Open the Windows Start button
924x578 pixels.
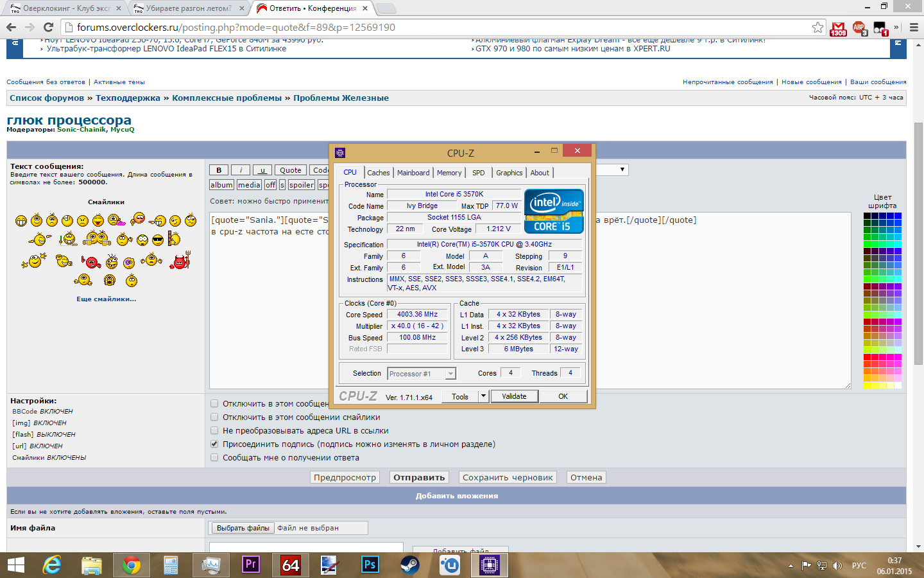tap(15, 565)
